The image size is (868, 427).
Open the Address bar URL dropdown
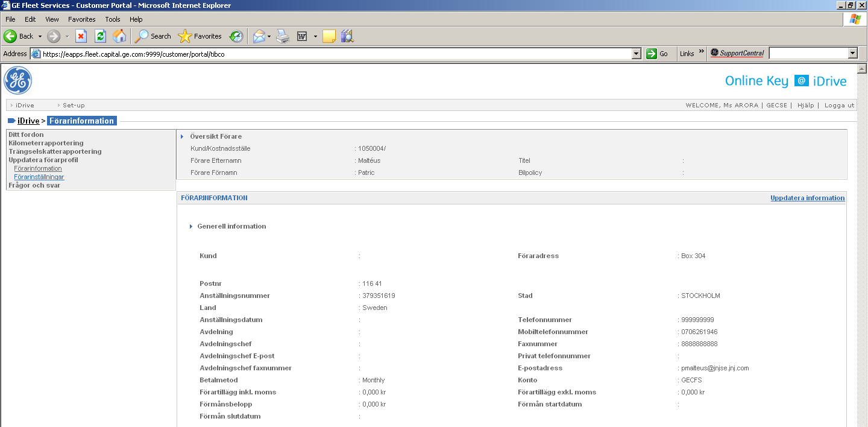[636, 54]
